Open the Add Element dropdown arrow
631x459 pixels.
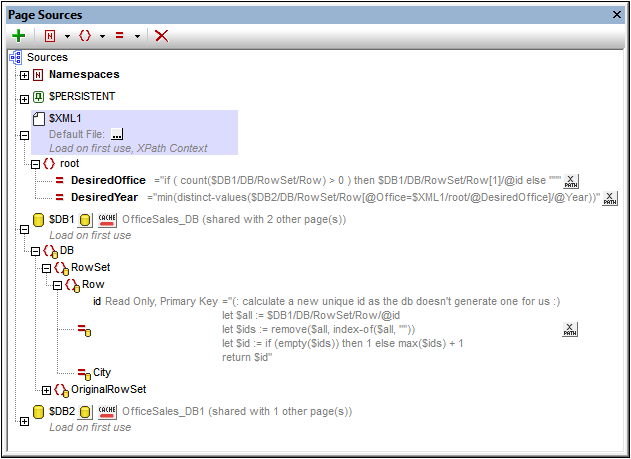[102, 37]
